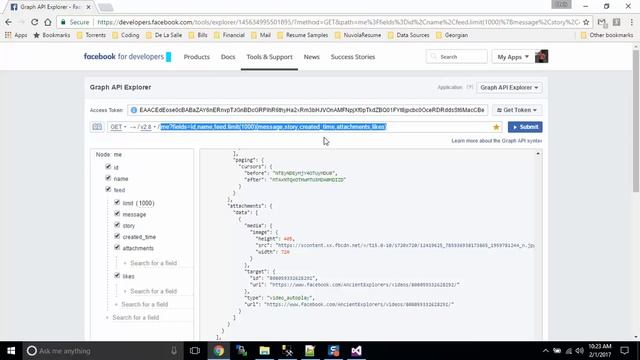This screenshot has height=360, width=640.
Task: Open the Products menu
Action: (196, 57)
